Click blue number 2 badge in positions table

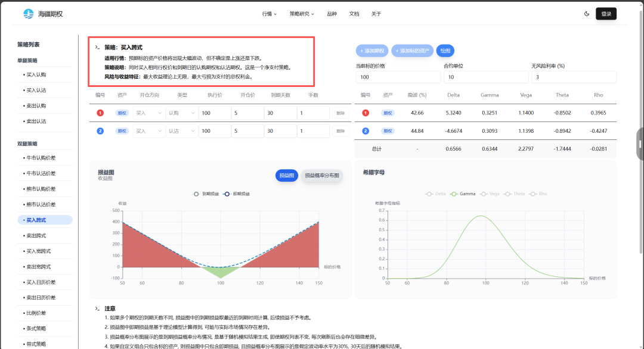(100, 131)
